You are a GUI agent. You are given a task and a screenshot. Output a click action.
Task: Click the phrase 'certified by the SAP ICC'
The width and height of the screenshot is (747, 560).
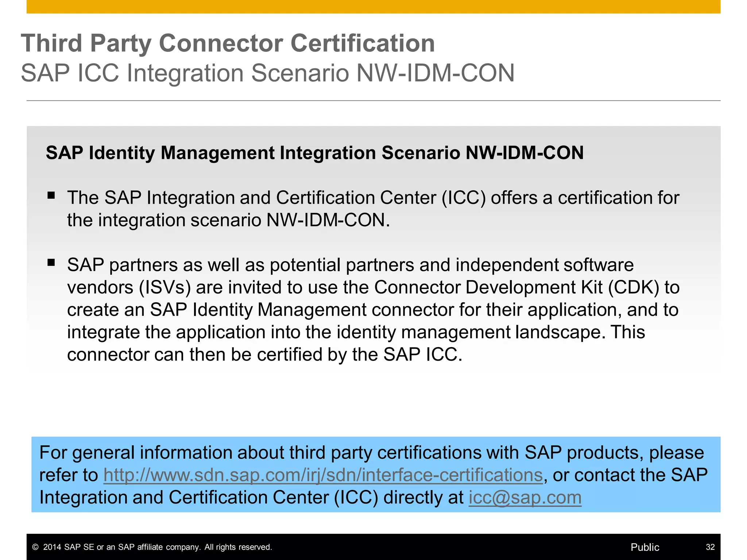tap(356, 355)
